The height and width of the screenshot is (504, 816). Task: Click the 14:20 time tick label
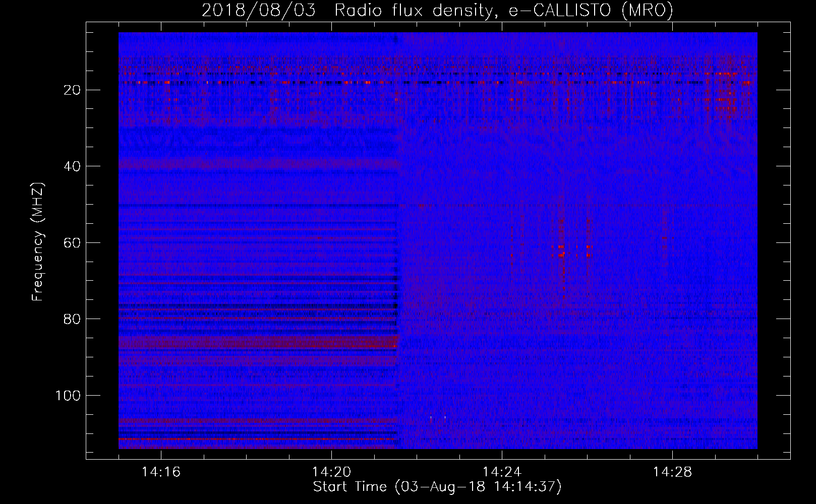click(x=331, y=472)
